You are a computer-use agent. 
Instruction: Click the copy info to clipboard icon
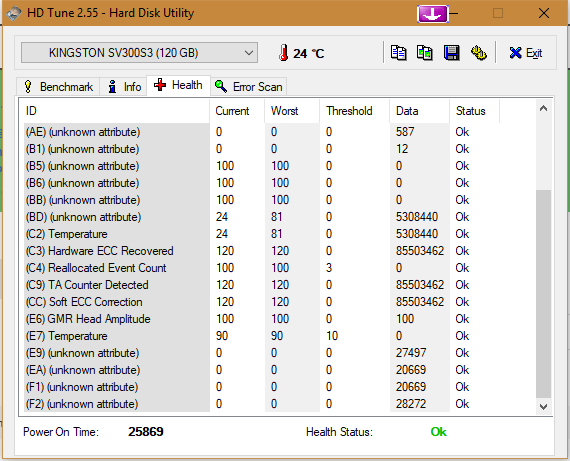tap(398, 53)
